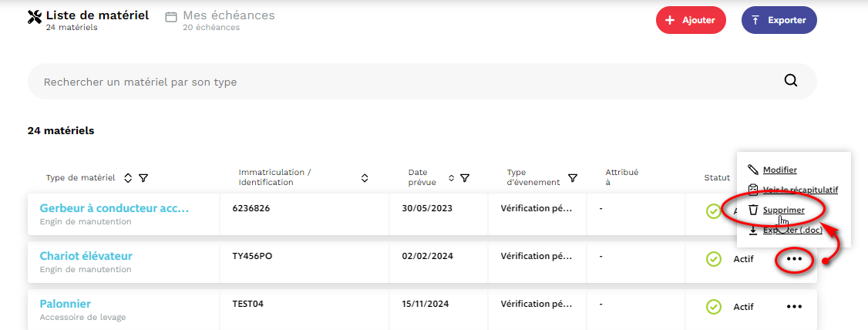Open filter for Type de matériel column

[x=143, y=178]
